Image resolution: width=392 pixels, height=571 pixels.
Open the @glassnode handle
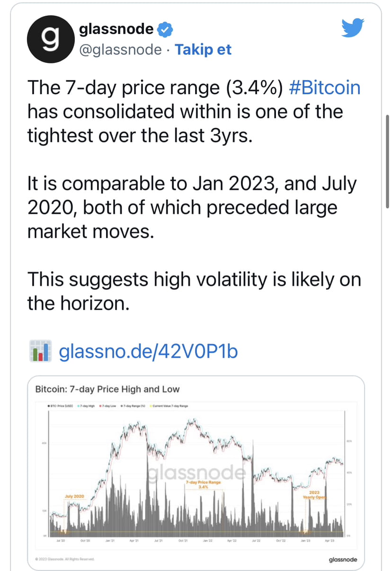(x=120, y=50)
